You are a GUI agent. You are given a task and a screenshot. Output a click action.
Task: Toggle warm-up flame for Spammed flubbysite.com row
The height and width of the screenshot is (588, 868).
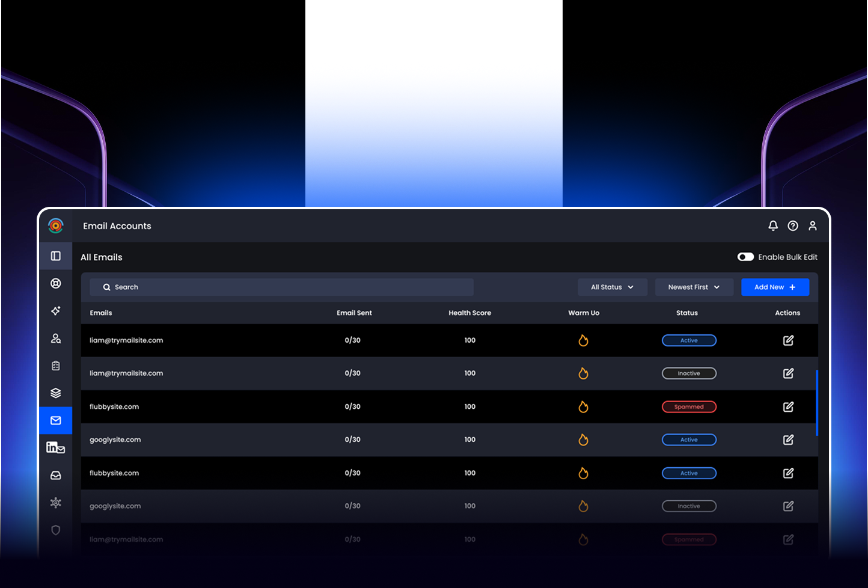pyautogui.click(x=583, y=407)
